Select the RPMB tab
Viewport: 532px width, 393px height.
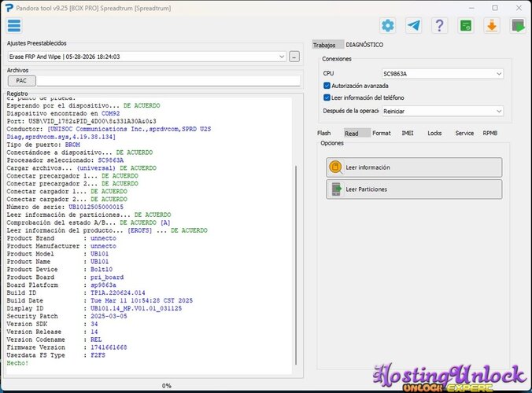click(x=490, y=133)
